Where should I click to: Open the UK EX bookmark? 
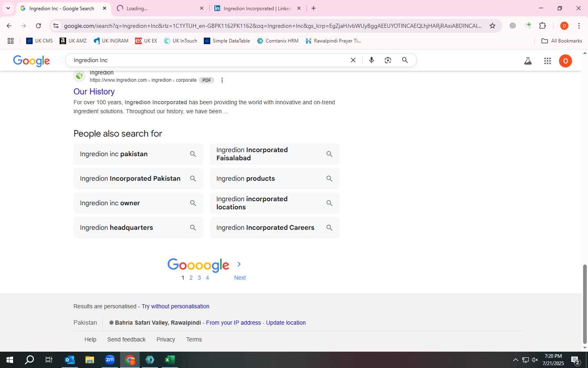point(146,41)
